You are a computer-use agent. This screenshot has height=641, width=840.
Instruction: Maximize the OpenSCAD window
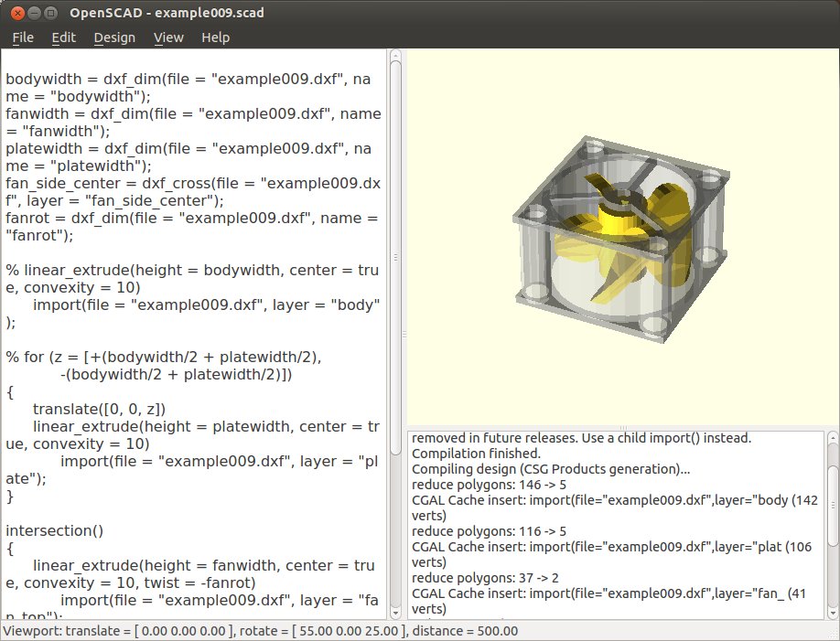50,13
